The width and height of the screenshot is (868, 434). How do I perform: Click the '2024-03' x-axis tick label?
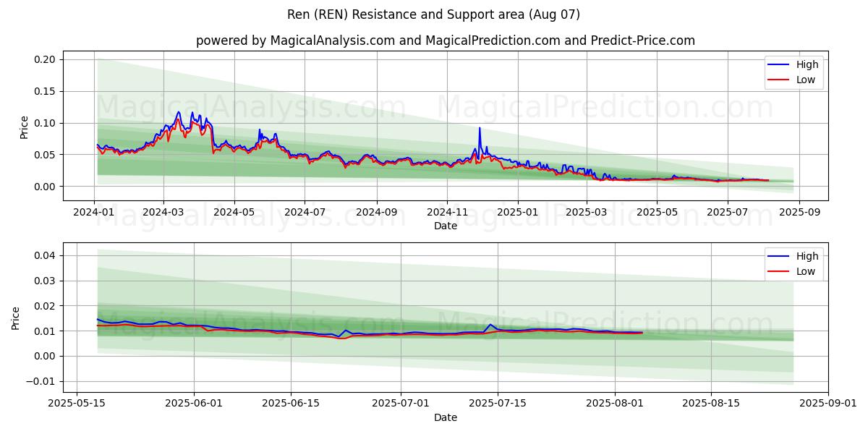[163, 213]
